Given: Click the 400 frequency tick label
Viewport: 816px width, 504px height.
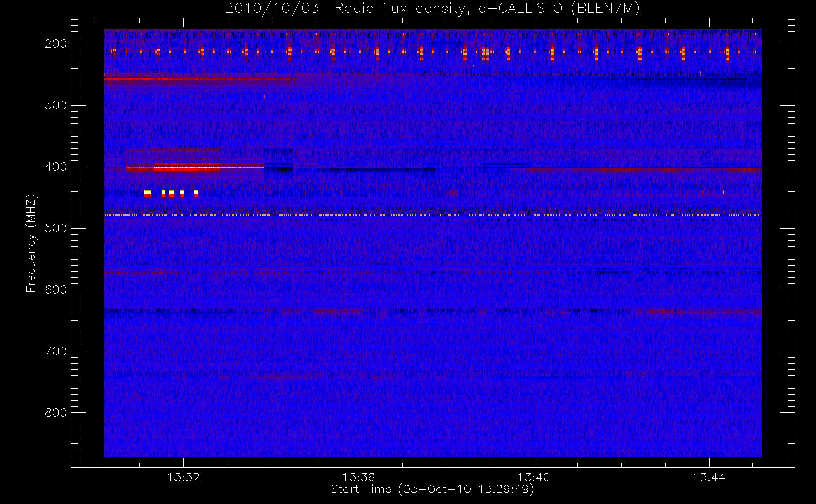Looking at the screenshot, I should click(x=56, y=167).
